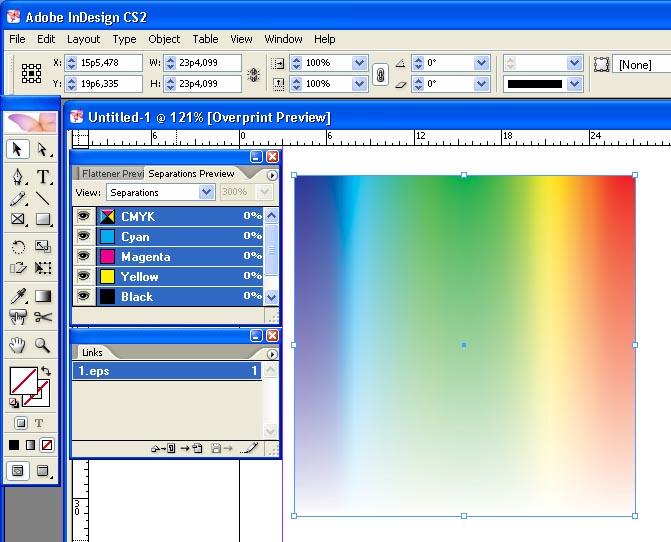The image size is (671, 542).
Task: Select the Eyedropper tool
Action: pyautogui.click(x=18, y=296)
